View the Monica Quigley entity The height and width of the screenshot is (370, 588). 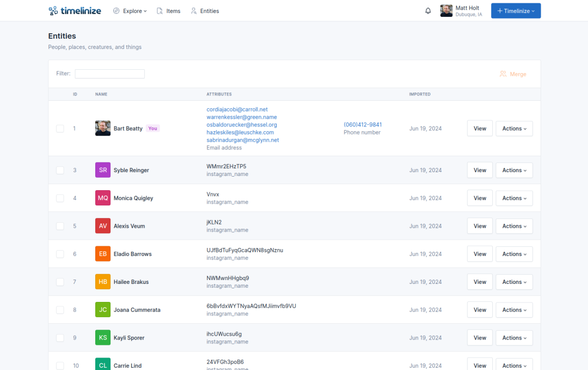[480, 198]
